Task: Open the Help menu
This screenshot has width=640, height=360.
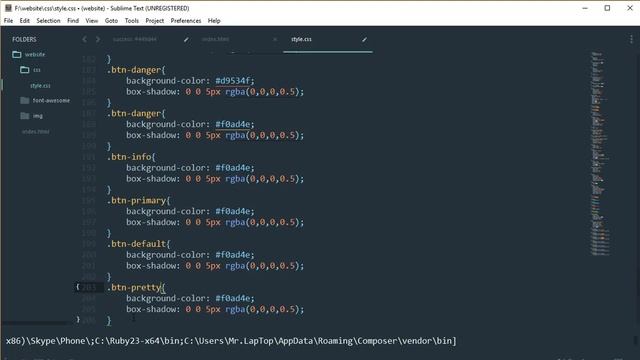Action: point(214,21)
